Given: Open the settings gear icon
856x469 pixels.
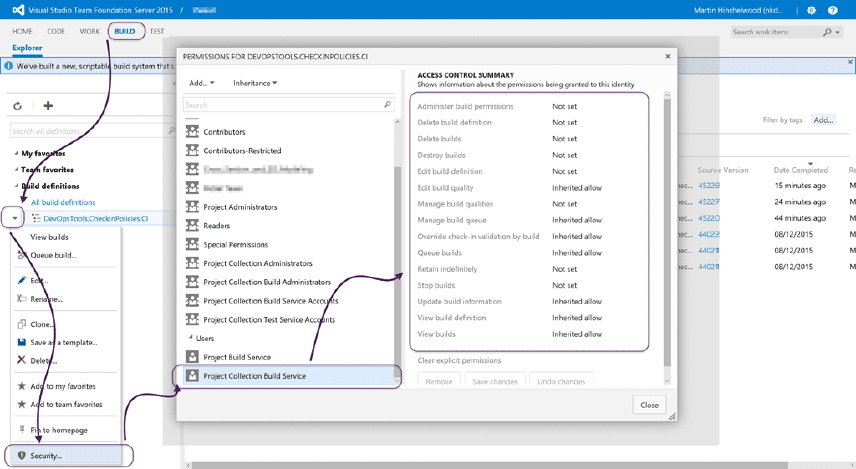Looking at the screenshot, I should tap(811, 10).
